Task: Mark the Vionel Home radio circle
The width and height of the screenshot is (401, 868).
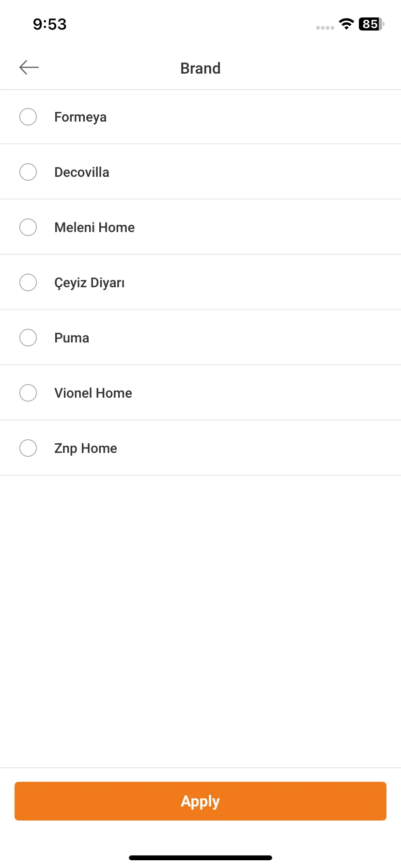Action: 28,393
